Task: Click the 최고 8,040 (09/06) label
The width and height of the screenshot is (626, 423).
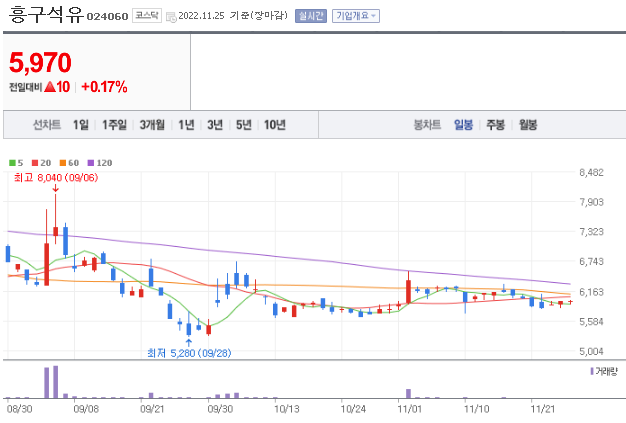Action: (56, 178)
